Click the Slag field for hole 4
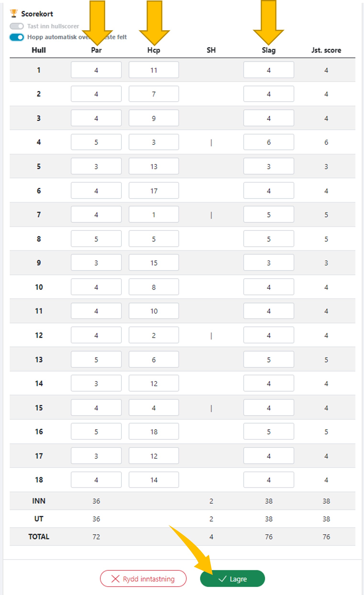The image size is (364, 595). pos(269,142)
